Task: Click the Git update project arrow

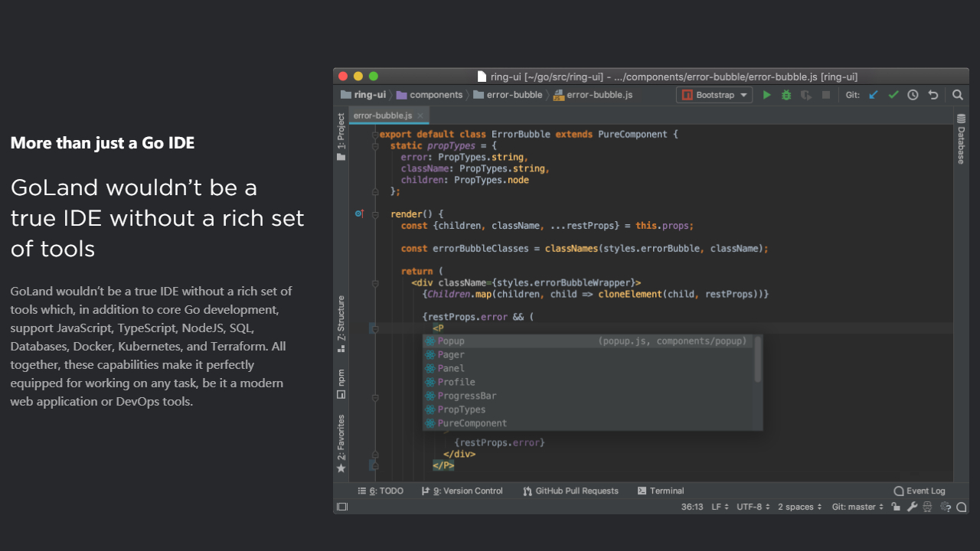Action: [874, 95]
